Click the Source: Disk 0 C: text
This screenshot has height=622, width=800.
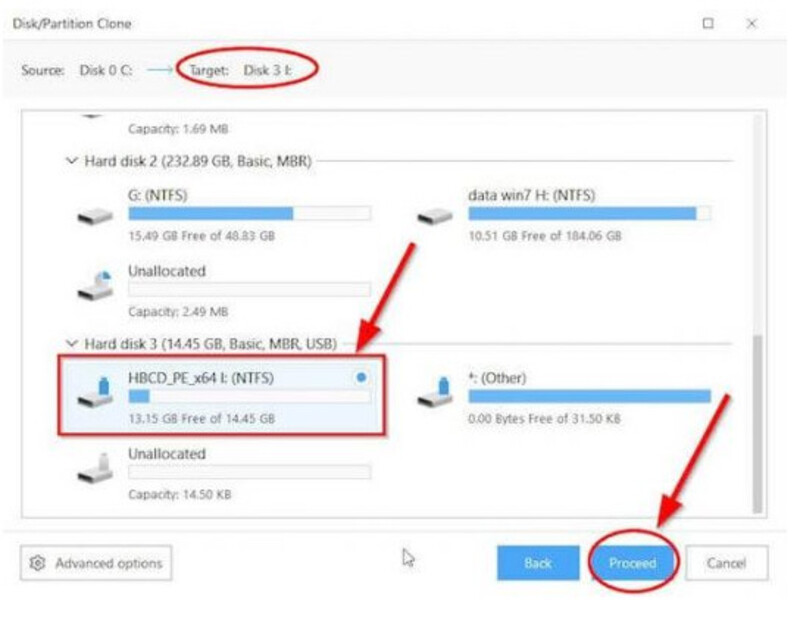77,70
